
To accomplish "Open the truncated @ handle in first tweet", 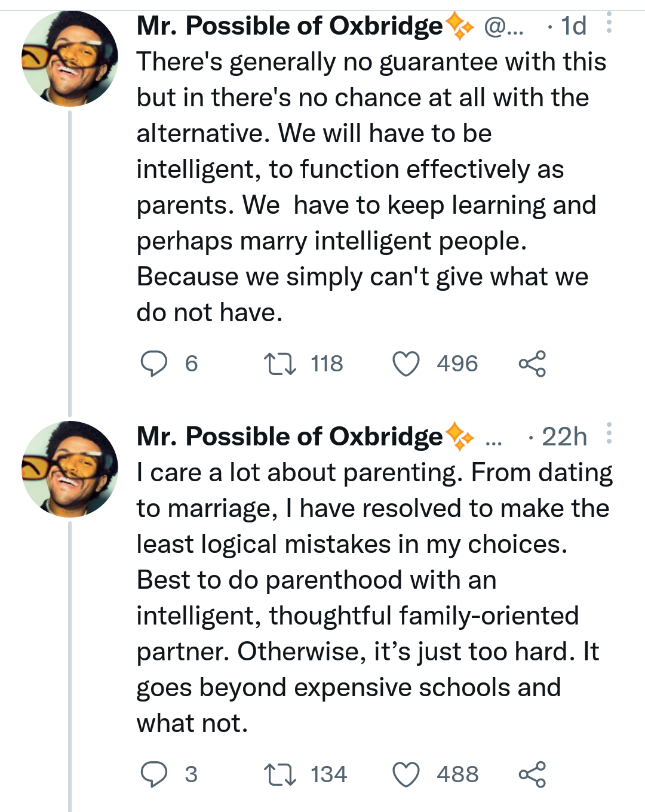I will 503,26.
